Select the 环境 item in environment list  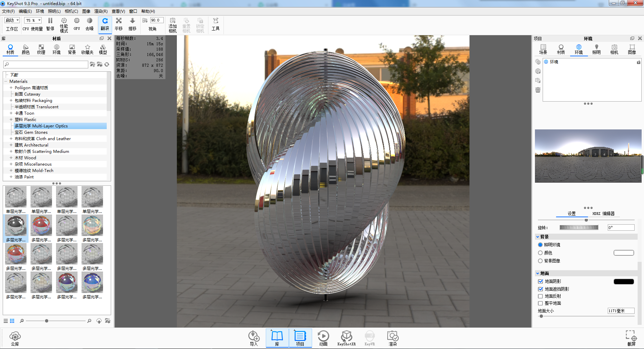click(554, 62)
